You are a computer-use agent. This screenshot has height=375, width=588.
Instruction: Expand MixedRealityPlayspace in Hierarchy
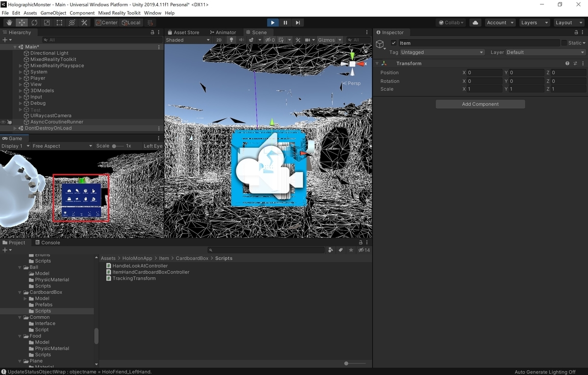[21, 66]
